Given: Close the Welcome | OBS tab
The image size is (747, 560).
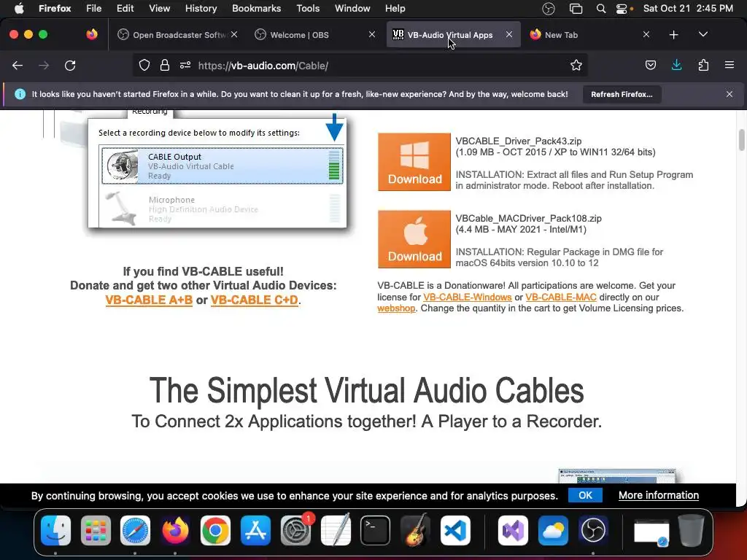Looking at the screenshot, I should pos(371,35).
